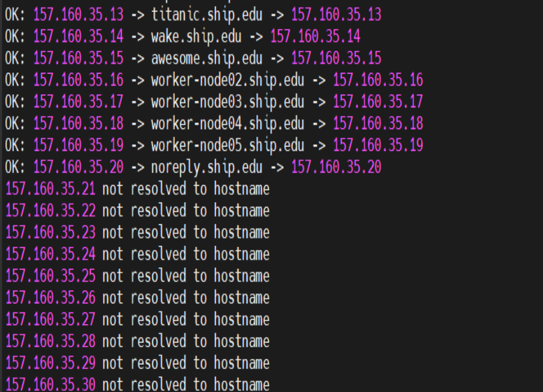This screenshot has width=543, height=392.
Task: Click the unresolved address 157.160.35.27
Action: pos(50,319)
